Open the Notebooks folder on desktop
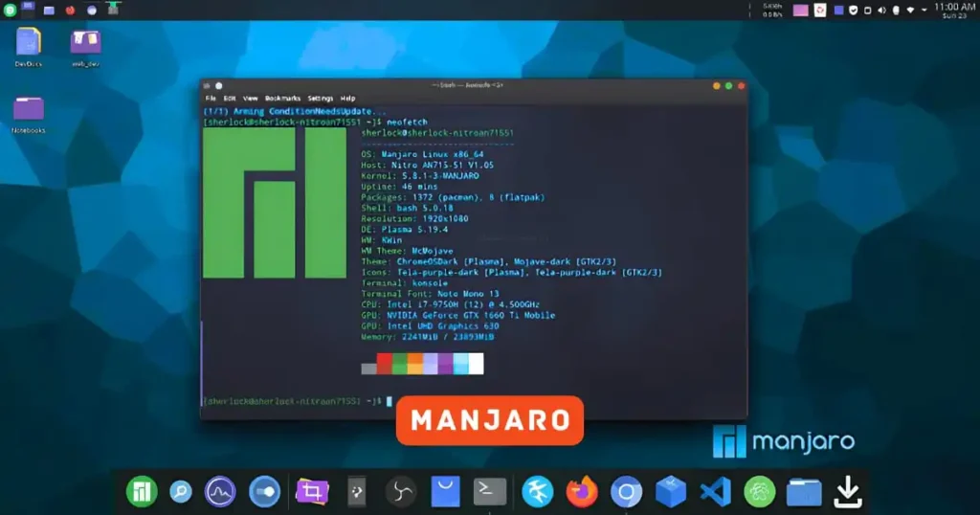980x515 pixels. pos(29,110)
